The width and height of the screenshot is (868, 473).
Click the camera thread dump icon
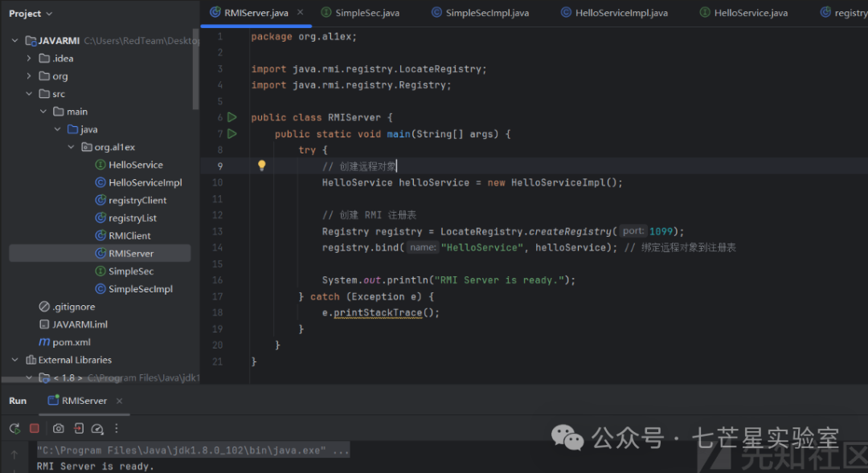[58, 428]
